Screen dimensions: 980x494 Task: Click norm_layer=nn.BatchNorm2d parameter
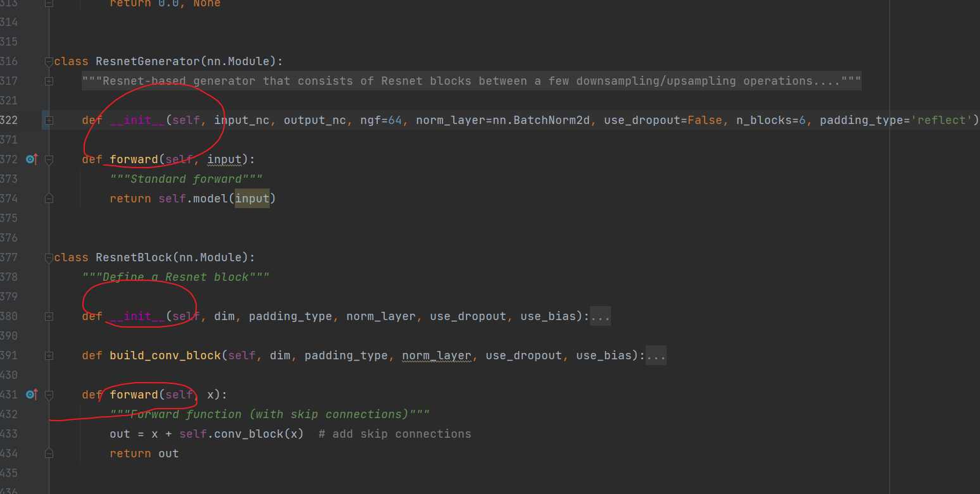coord(503,120)
